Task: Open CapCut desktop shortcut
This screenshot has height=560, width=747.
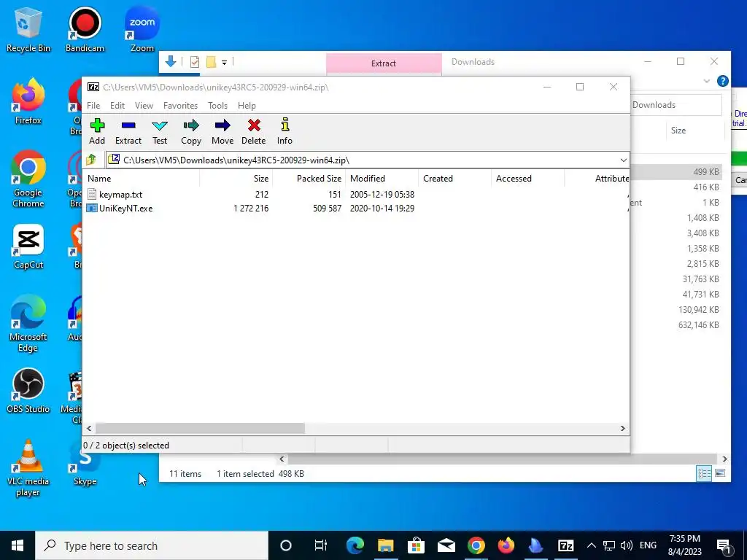Action: [28, 247]
